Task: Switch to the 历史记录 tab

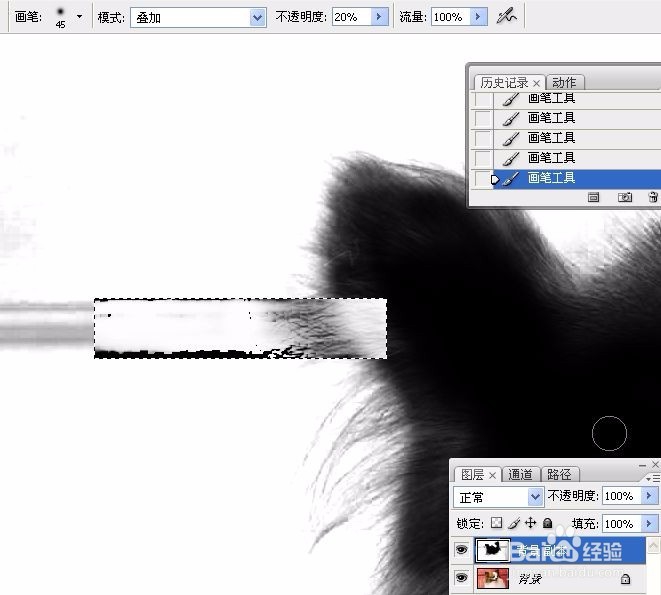Action: click(x=504, y=83)
